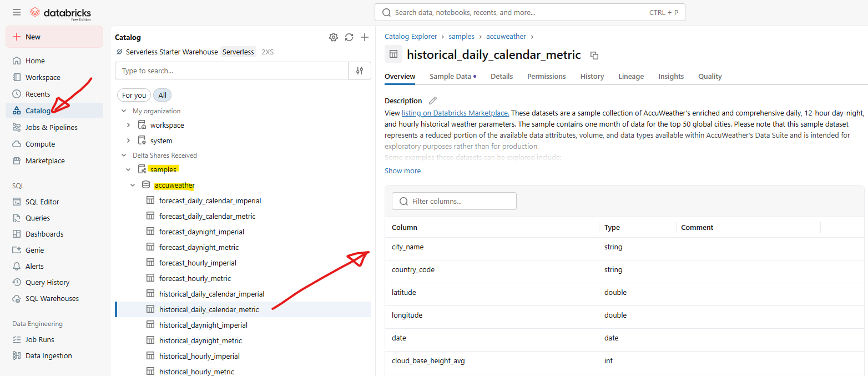
Task: Click the catalog settings gear icon
Action: pos(333,37)
